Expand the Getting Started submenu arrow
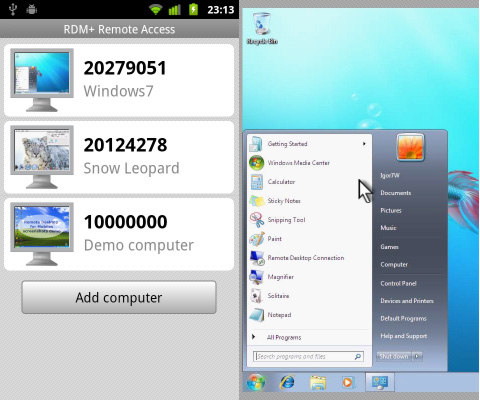Viewport: 480px width, 400px height. pyautogui.click(x=364, y=144)
